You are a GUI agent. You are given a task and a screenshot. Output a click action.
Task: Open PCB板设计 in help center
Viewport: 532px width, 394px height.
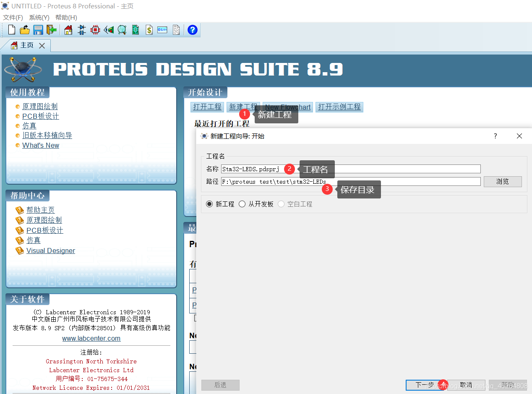[x=45, y=230]
